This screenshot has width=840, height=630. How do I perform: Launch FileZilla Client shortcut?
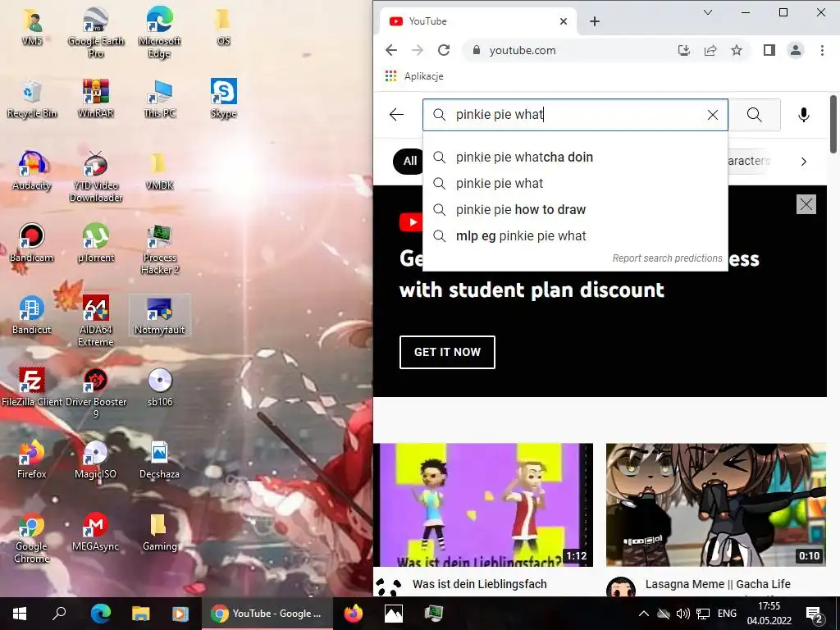click(32, 388)
